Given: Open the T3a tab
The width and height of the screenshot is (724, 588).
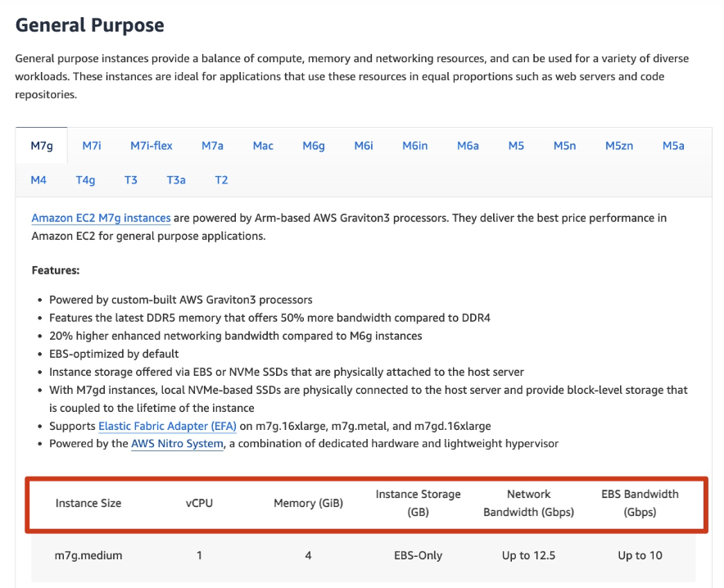Looking at the screenshot, I should point(176,180).
